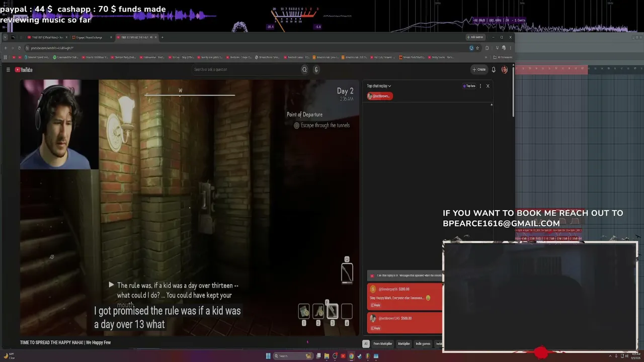Open Task View on the taskbar
The height and width of the screenshot is (362, 644).
(318, 356)
